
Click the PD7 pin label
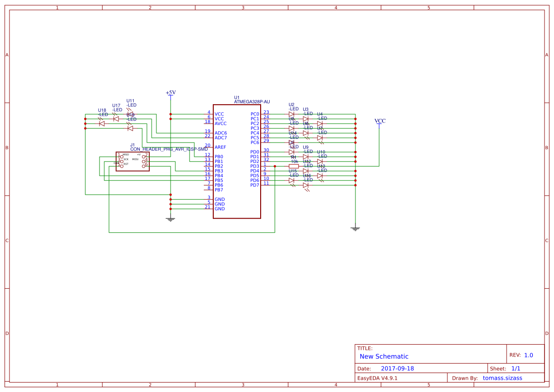[255, 185]
